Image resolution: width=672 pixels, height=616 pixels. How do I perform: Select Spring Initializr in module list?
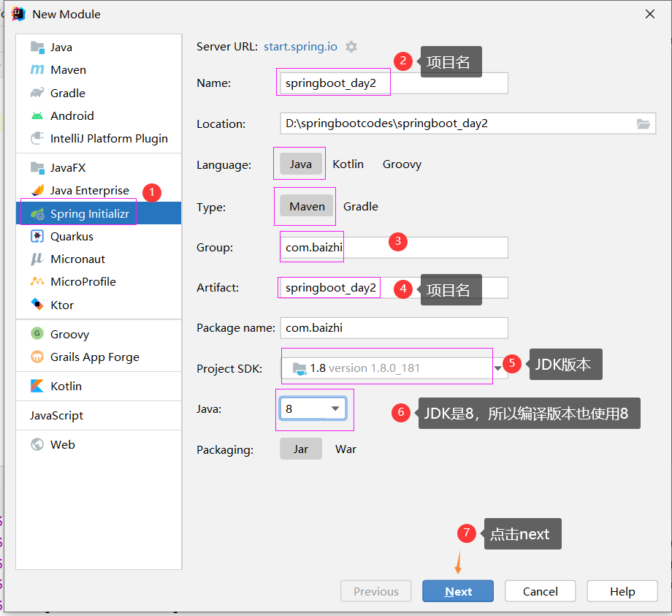[99, 213]
